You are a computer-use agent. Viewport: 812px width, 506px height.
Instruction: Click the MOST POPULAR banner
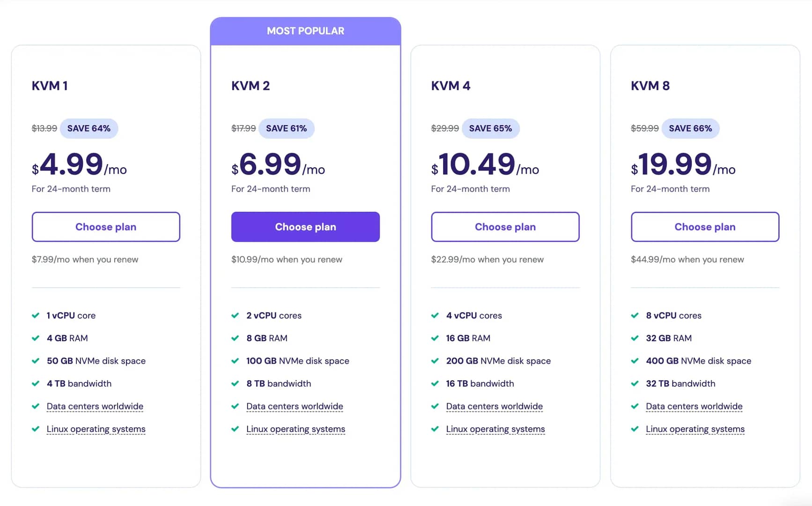305,31
